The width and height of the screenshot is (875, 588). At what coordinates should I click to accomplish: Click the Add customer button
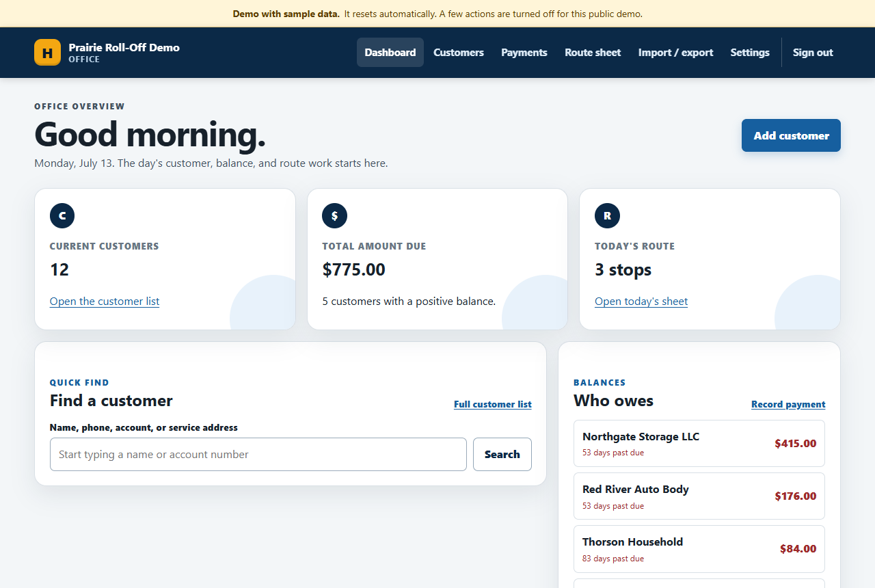(791, 135)
